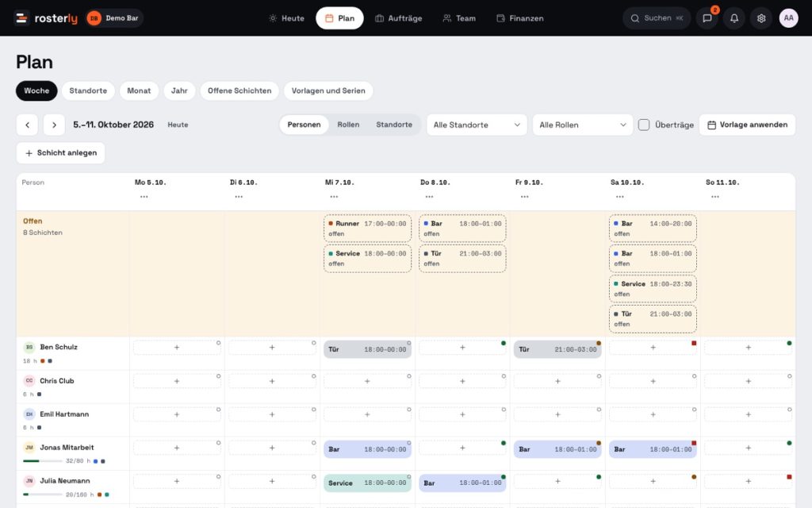Expand the Alle Rollen dropdown
The image size is (812, 508).
click(x=583, y=125)
